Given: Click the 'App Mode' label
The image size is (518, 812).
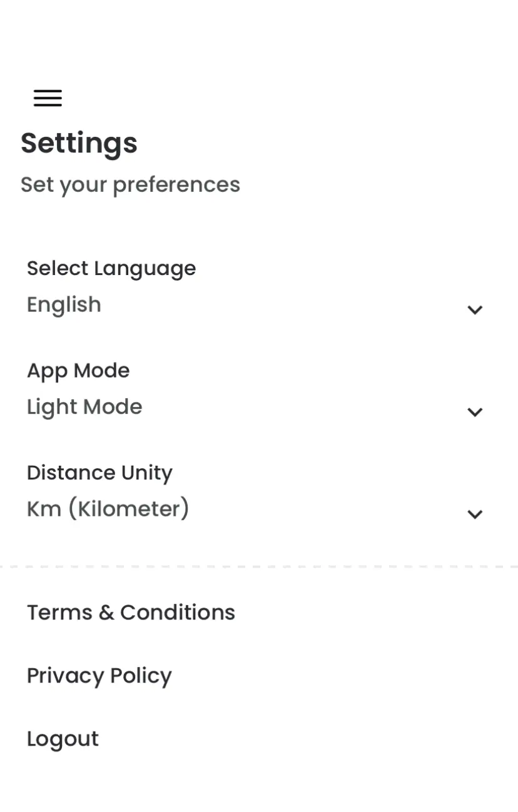Looking at the screenshot, I should [78, 370].
